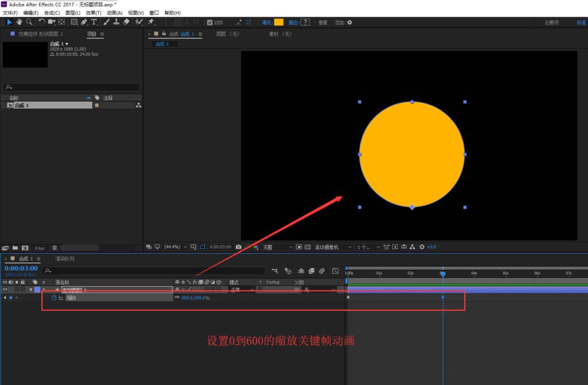Open the 文件(F) menu
This screenshot has height=385, width=588.
(x=10, y=13)
